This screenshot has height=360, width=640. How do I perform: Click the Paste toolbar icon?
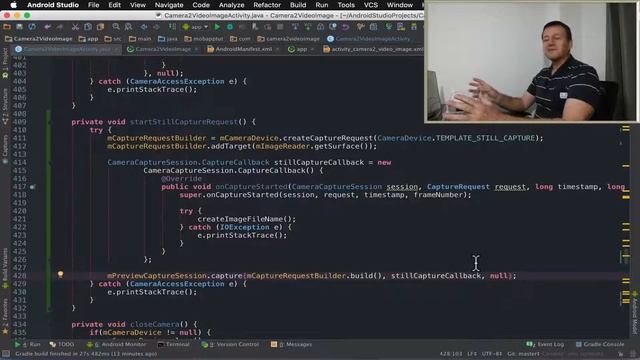coord(100,27)
